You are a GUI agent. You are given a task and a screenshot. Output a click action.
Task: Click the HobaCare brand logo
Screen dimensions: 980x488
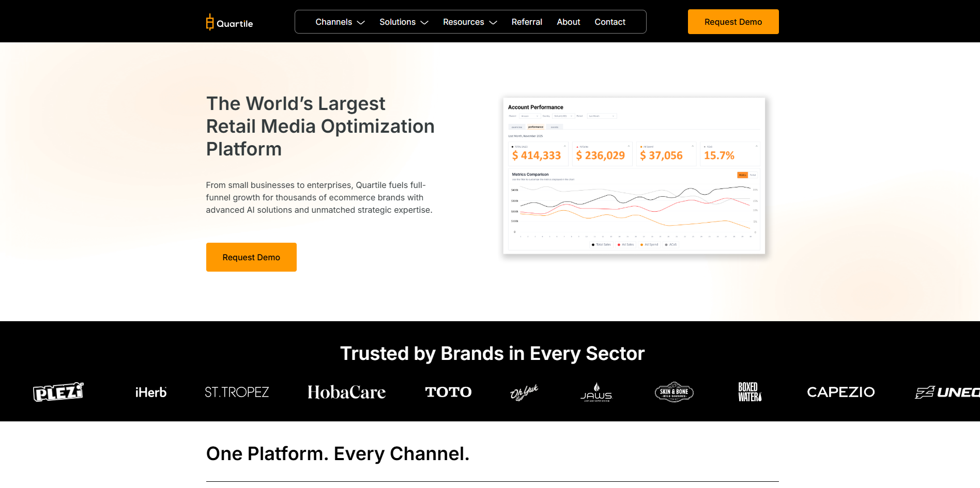(346, 392)
